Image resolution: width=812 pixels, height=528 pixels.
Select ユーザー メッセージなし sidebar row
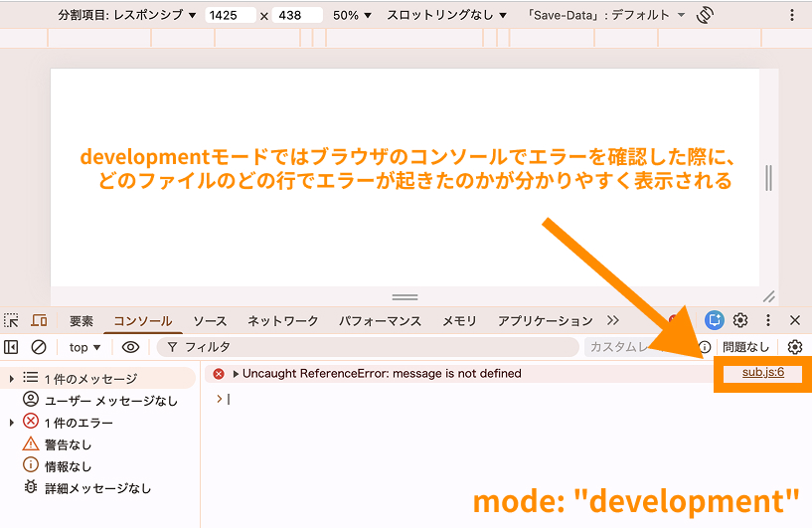101,401
